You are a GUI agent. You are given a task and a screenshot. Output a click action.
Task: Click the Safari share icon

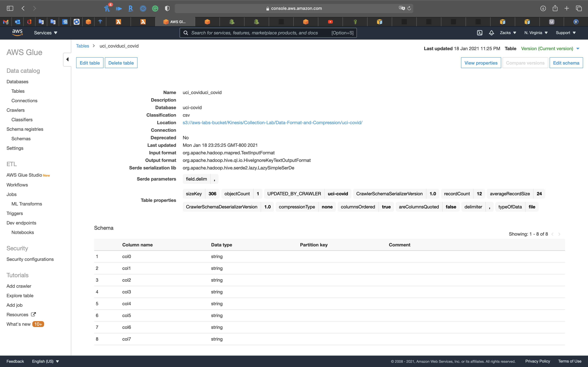555,8
